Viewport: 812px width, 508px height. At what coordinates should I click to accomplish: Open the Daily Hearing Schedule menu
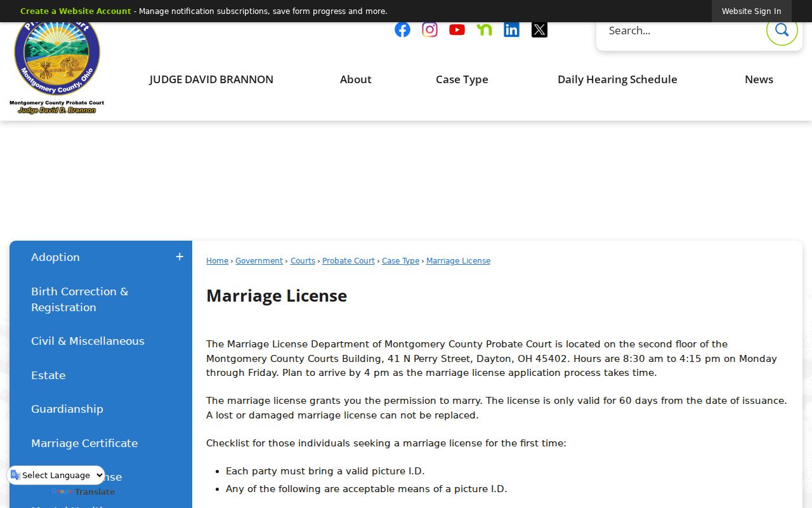tap(617, 79)
